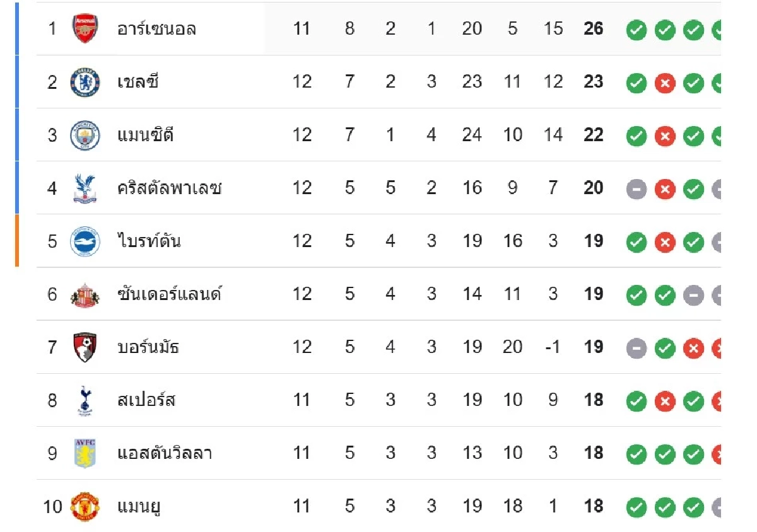Select the สเปอร์ส team name

(x=146, y=400)
